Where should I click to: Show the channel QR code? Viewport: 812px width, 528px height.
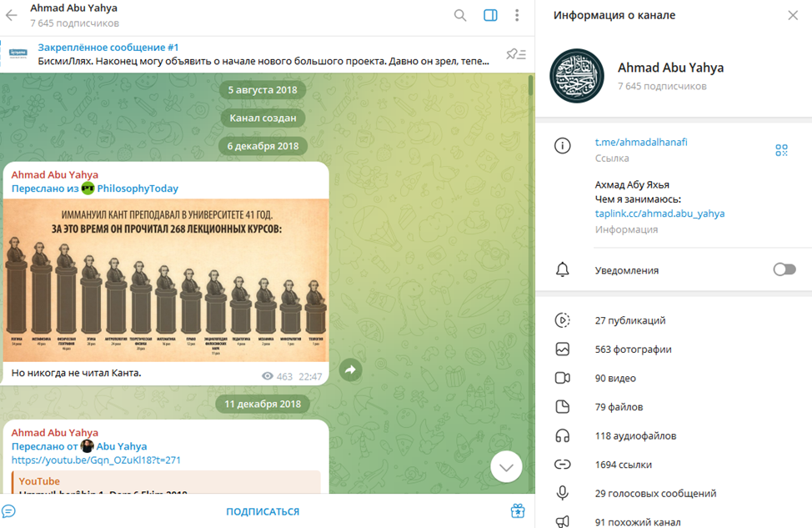pos(781,150)
